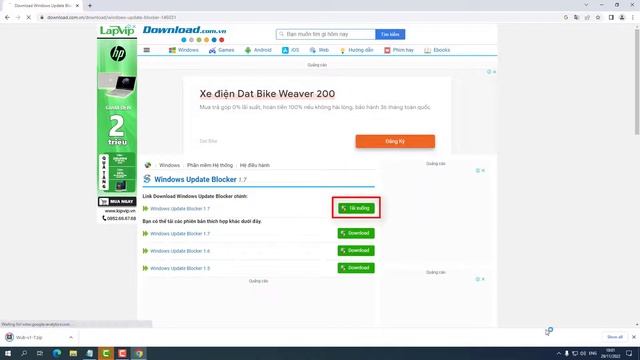This screenshot has height=360, width=640.
Task: Share this page via toolbar icon
Action: pyautogui.click(x=587, y=18)
